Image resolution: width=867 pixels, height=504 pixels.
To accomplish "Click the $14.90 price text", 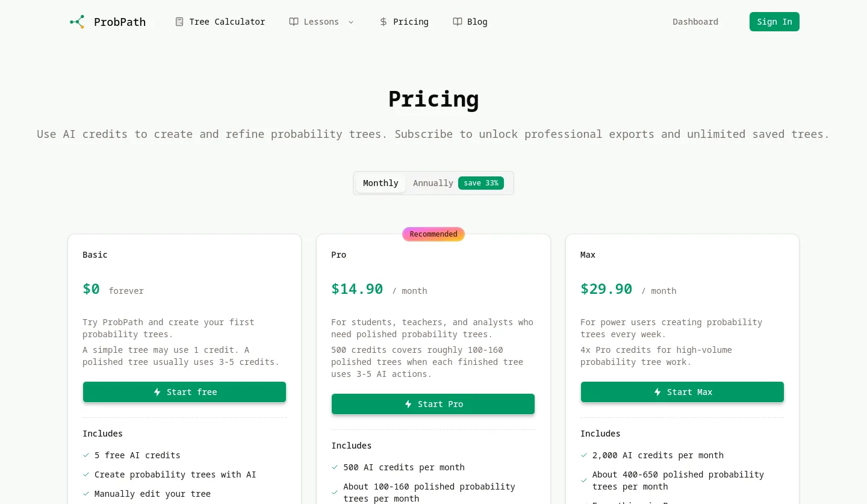I will pos(357,289).
